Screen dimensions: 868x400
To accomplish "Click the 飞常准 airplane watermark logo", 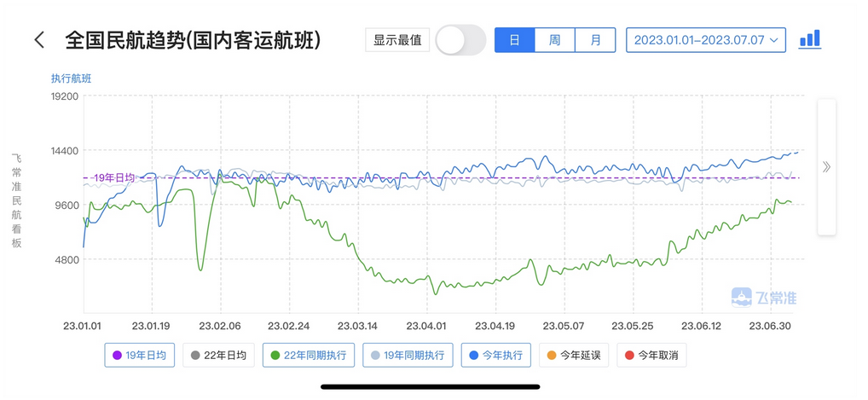I will click(764, 298).
